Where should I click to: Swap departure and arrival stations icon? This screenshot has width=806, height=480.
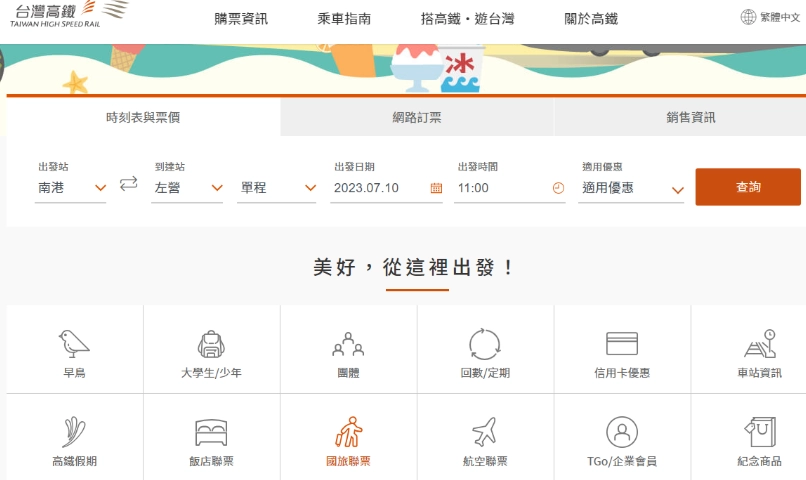tap(129, 183)
